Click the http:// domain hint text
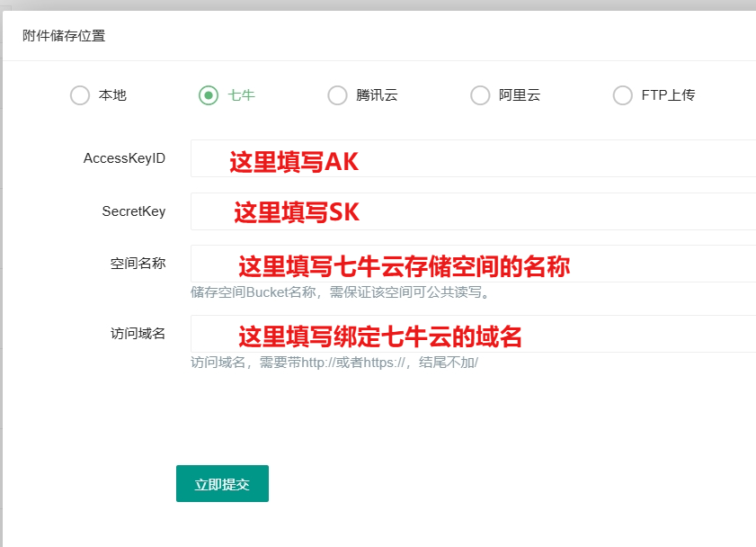 point(334,363)
